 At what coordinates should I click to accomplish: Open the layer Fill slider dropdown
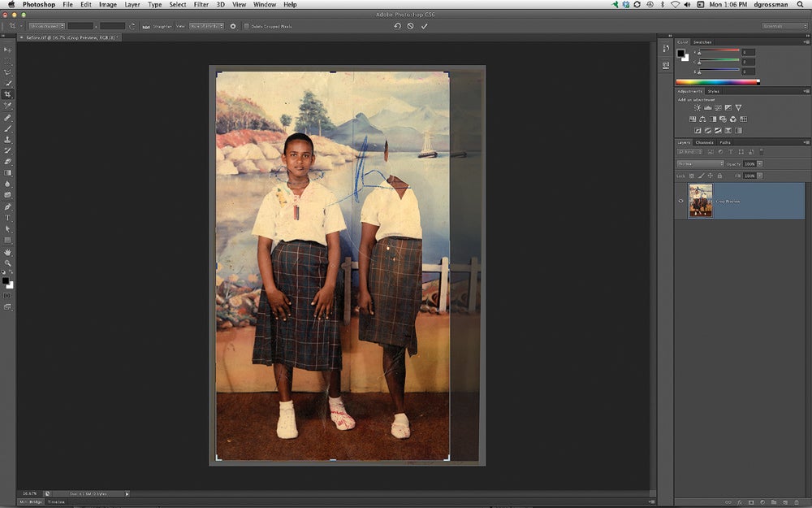pos(760,176)
